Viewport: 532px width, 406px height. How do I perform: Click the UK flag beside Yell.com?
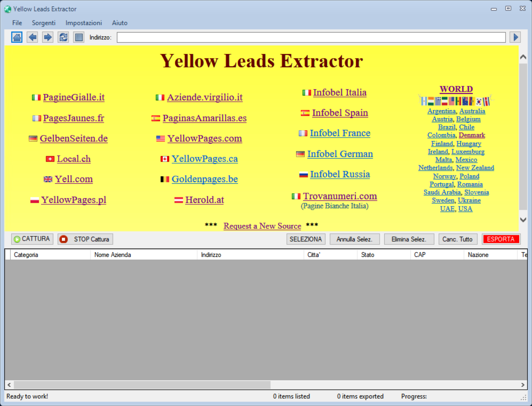pos(48,179)
